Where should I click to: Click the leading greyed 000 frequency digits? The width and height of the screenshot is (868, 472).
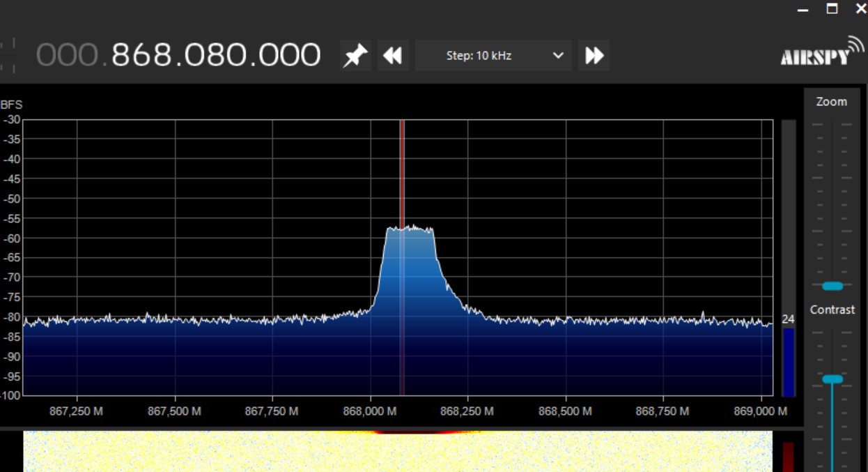click(68, 55)
